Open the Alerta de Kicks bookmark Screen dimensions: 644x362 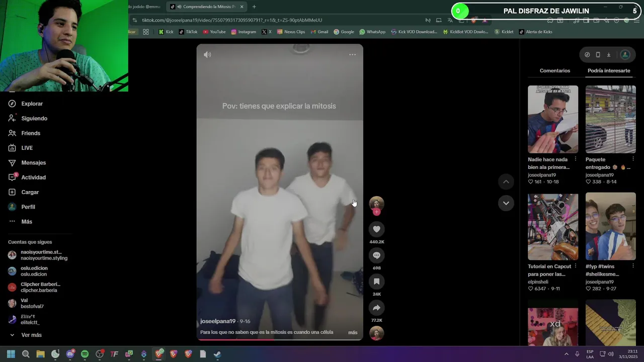[535, 32]
